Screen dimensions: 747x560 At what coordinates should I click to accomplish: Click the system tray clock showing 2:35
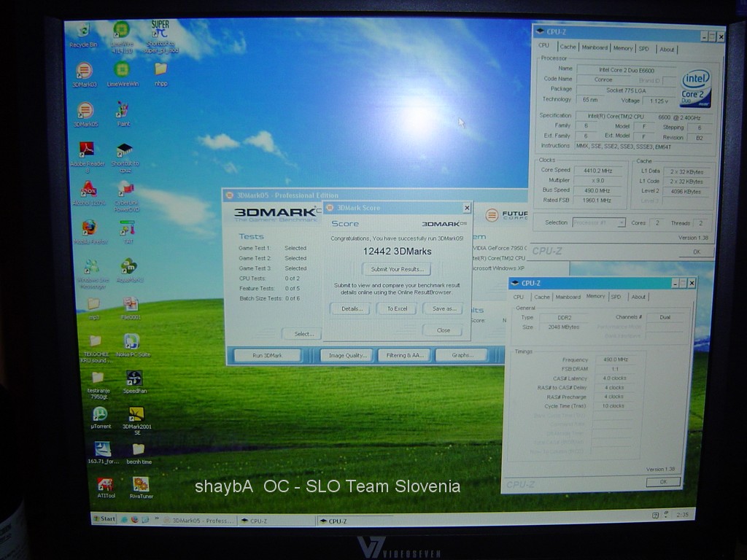coord(682,515)
